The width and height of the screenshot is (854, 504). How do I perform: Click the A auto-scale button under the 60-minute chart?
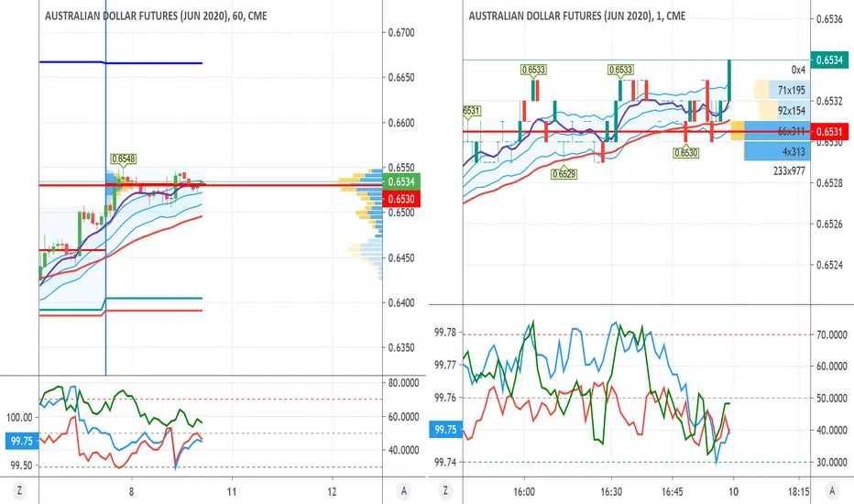[403, 491]
